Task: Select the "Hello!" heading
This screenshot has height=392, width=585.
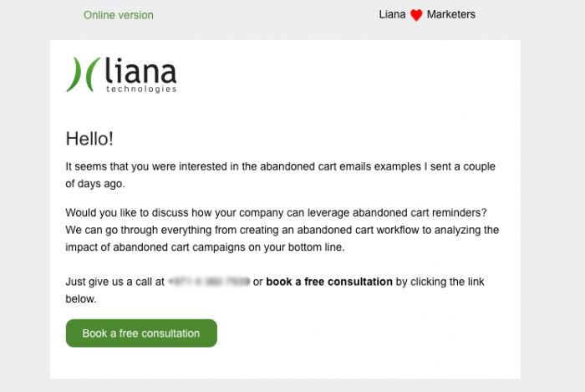Action: [89, 139]
